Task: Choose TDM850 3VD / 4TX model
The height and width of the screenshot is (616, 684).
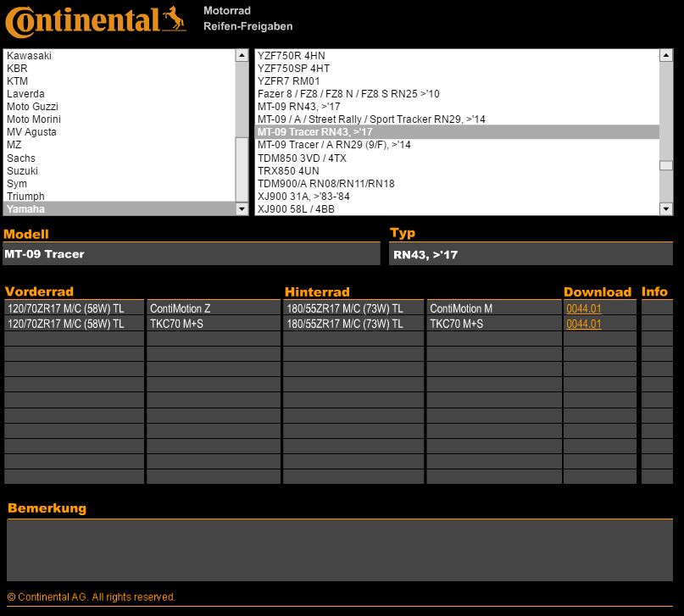Action: (302, 158)
